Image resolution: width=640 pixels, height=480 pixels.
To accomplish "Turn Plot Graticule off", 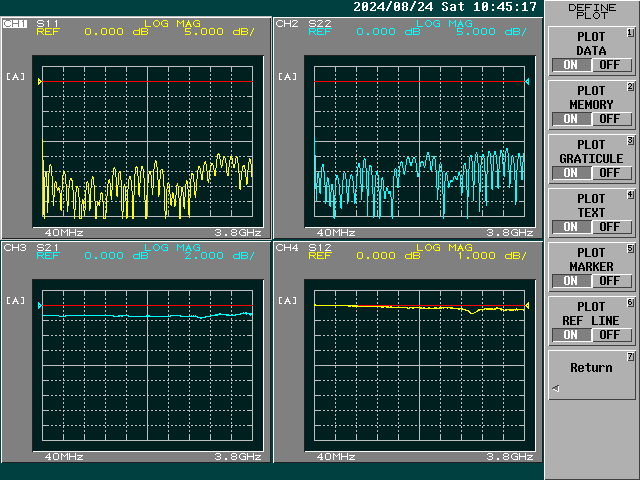I will [612, 173].
